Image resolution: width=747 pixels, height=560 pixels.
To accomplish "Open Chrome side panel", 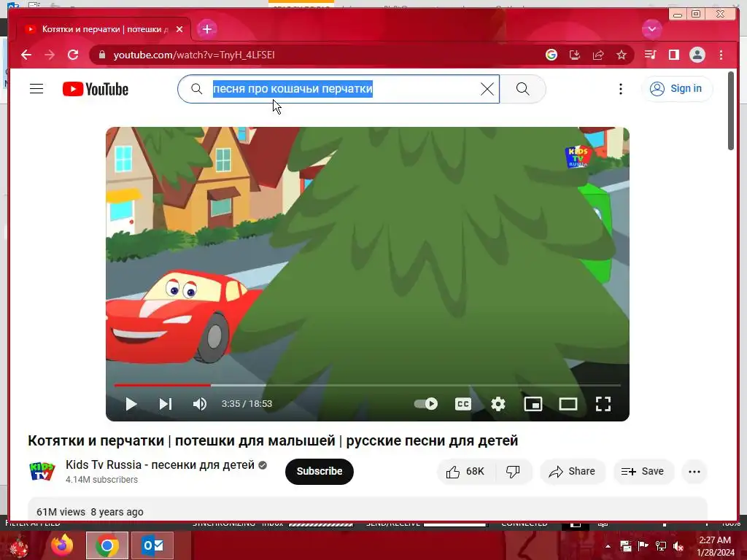I will pyautogui.click(x=673, y=55).
